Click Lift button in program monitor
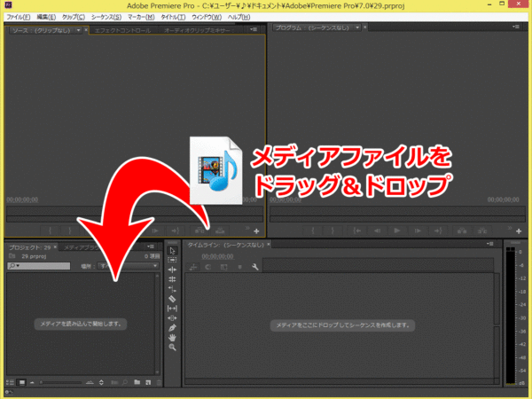This screenshot has height=399, width=532. 462,231
